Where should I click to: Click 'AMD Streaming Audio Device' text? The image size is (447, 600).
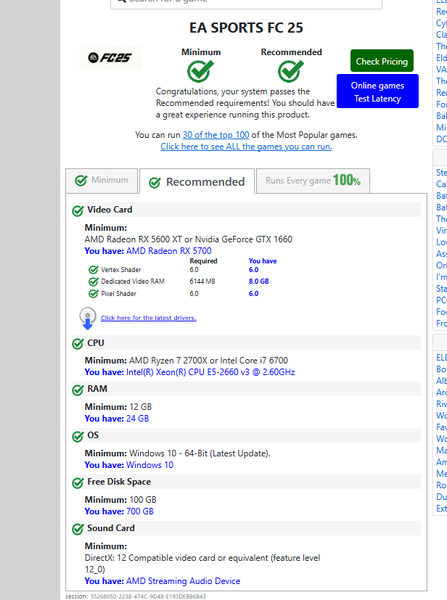tap(183, 581)
